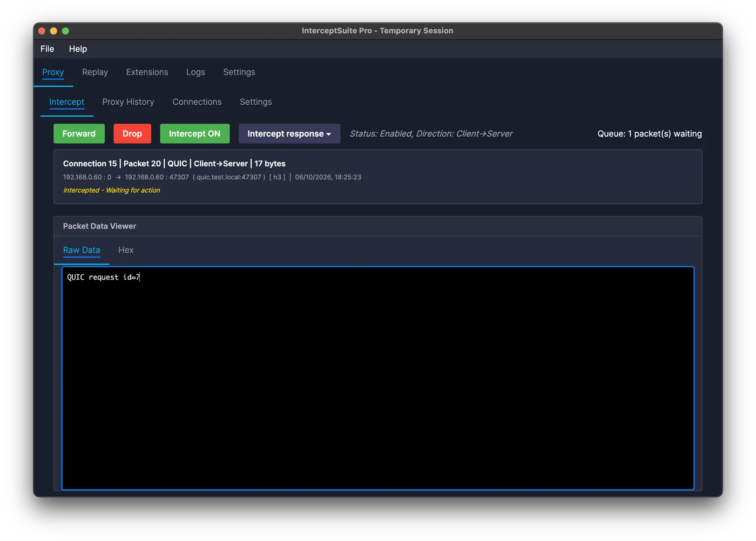The height and width of the screenshot is (541, 756).
Task: Open the Proxy Settings sub-tab
Action: pos(256,102)
